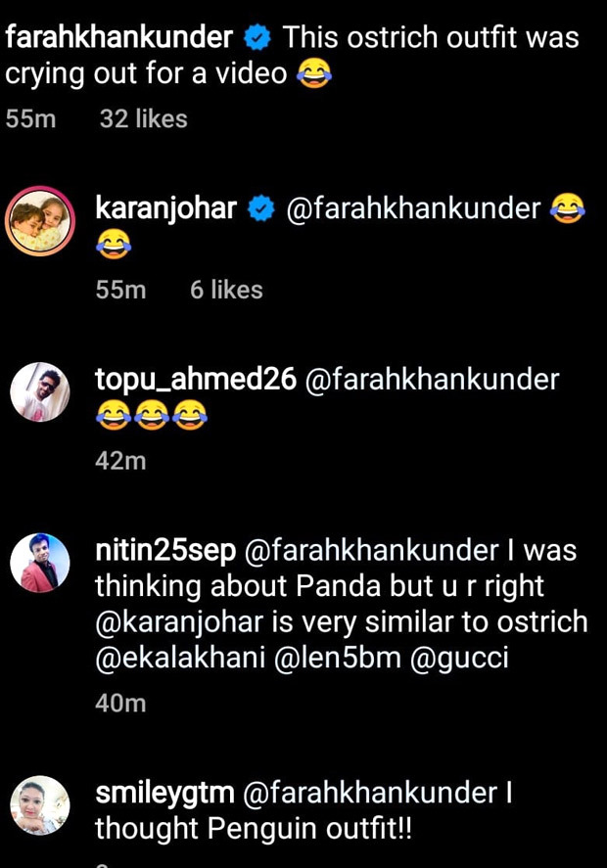Viewport: 607px width, 868px height.
Task: Open the nitin25sep username link
Action: 165,550
